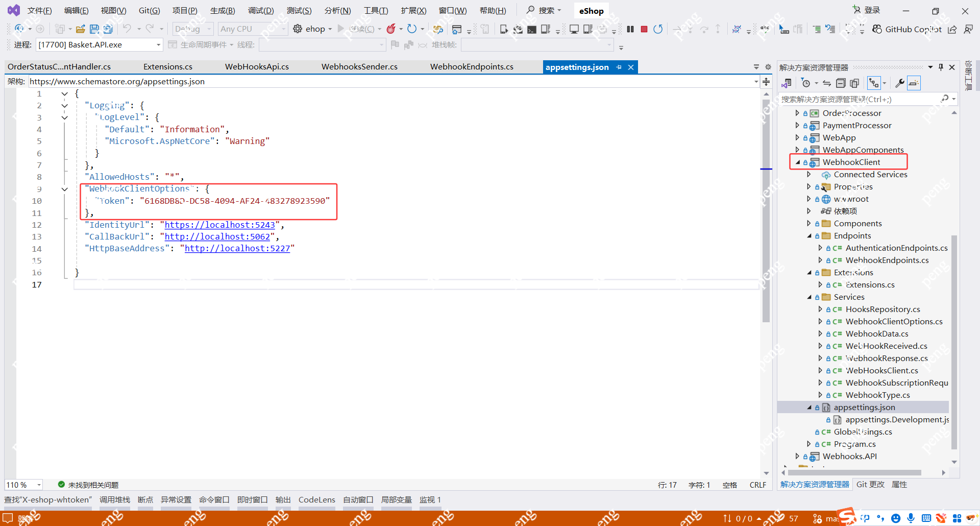Open the 文件(F) menu
Screen dimensions: 980x526
[39, 11]
